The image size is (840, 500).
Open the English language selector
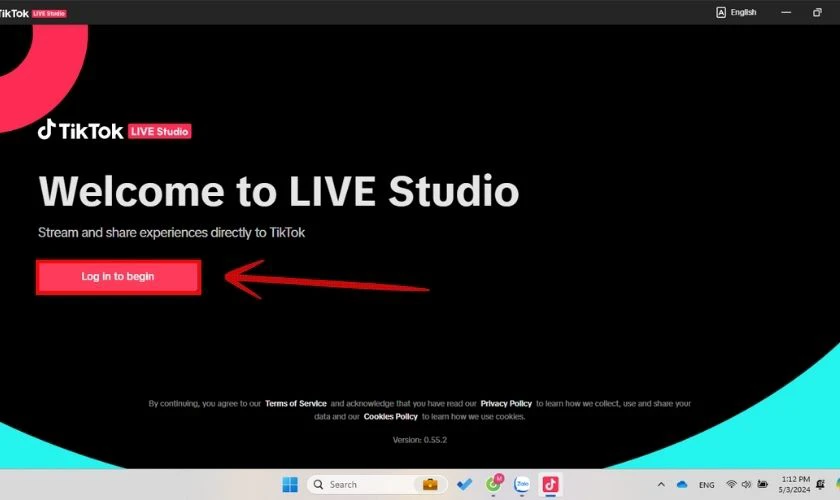click(736, 12)
